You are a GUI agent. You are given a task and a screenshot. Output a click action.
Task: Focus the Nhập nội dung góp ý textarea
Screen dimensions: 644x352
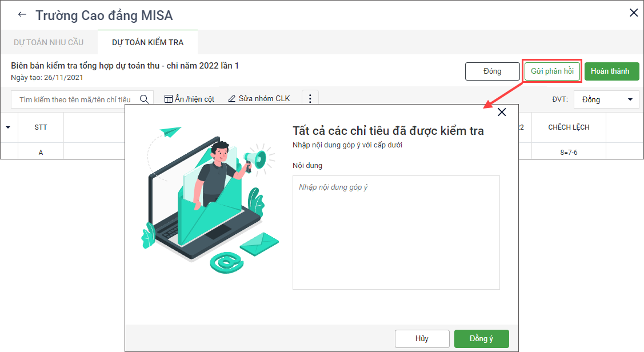[x=396, y=233]
